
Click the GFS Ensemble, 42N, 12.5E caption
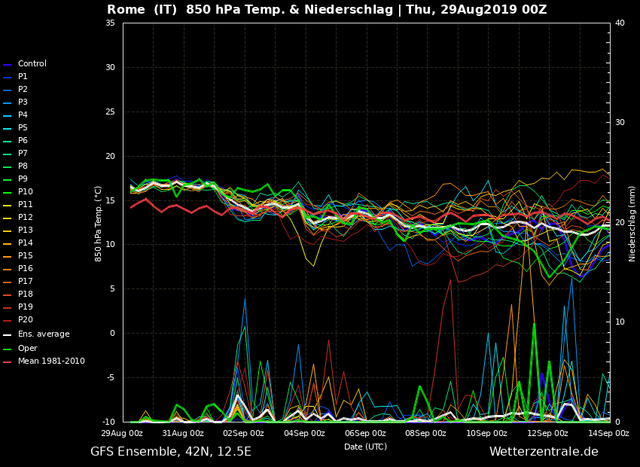[171, 452]
